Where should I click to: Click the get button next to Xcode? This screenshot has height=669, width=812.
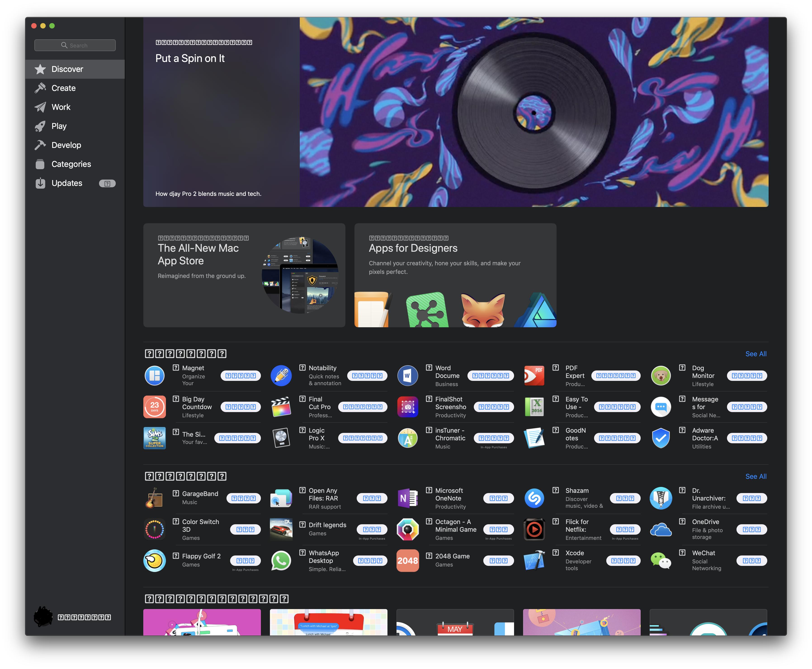pos(623,561)
